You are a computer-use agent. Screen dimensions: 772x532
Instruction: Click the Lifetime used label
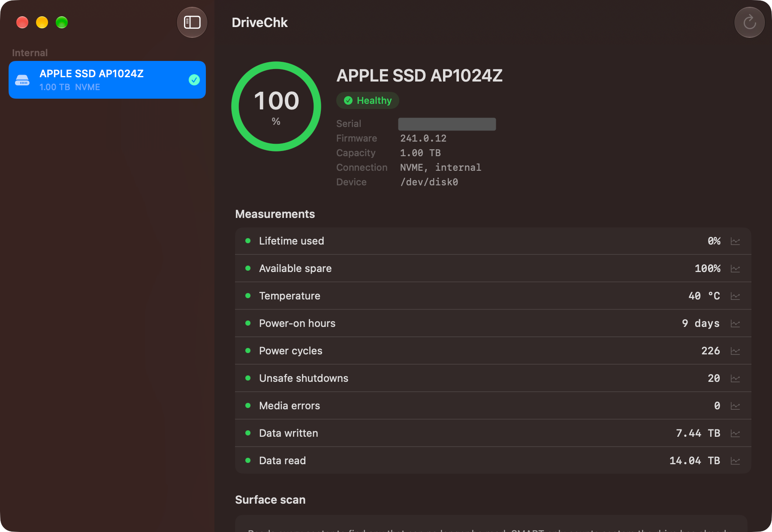click(x=292, y=241)
